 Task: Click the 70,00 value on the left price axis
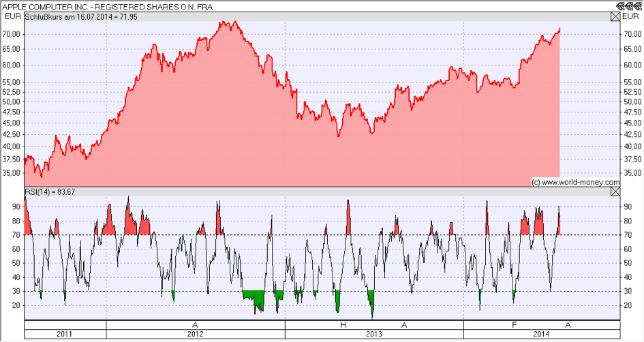pyautogui.click(x=11, y=35)
